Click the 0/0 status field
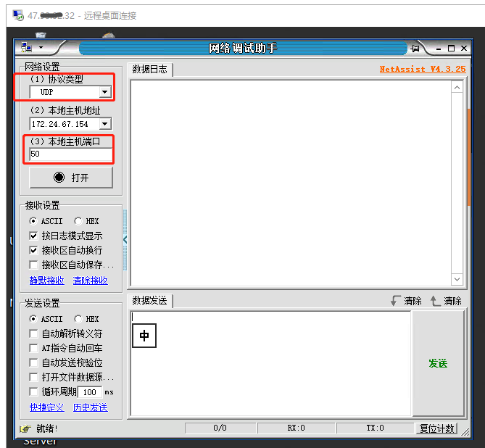 click(220, 428)
